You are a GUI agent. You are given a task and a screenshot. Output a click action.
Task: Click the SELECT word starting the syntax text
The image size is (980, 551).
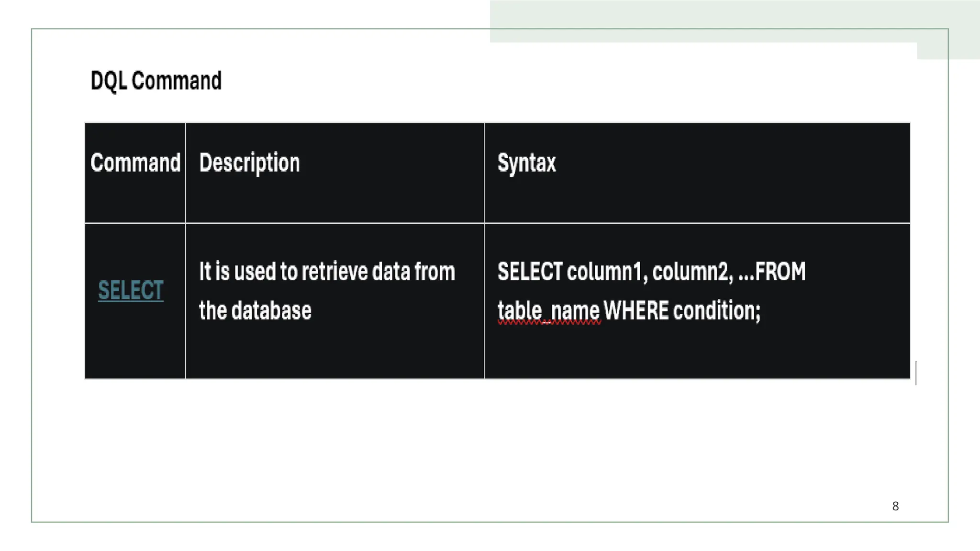[x=530, y=271]
